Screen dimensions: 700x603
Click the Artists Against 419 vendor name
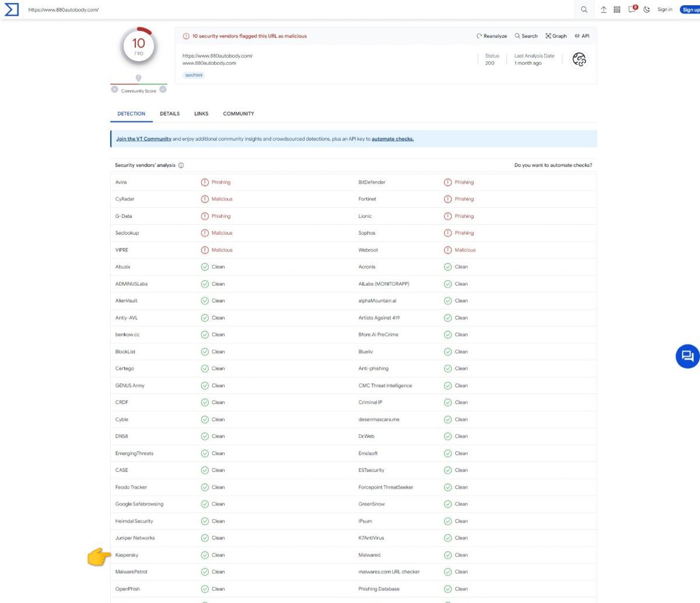(379, 318)
